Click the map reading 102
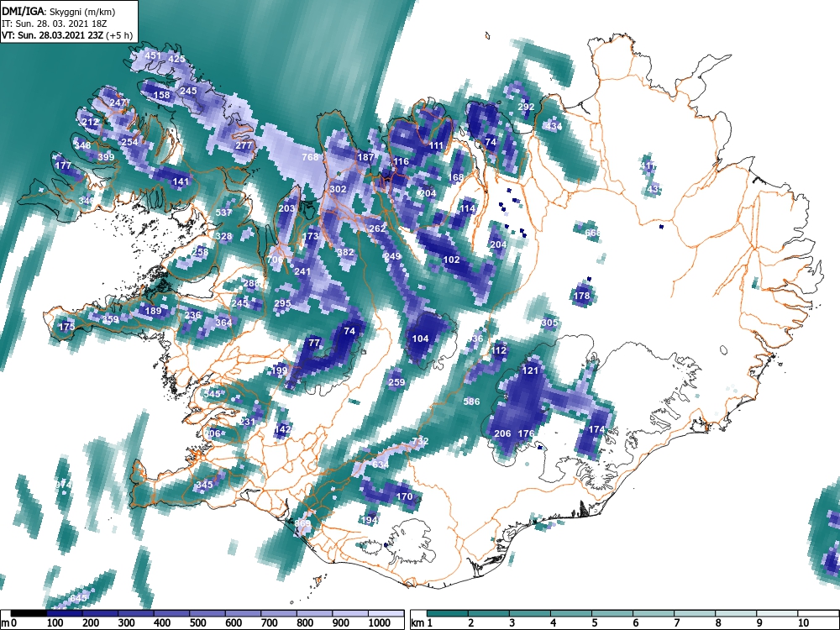The width and height of the screenshot is (840, 630). 452,260
